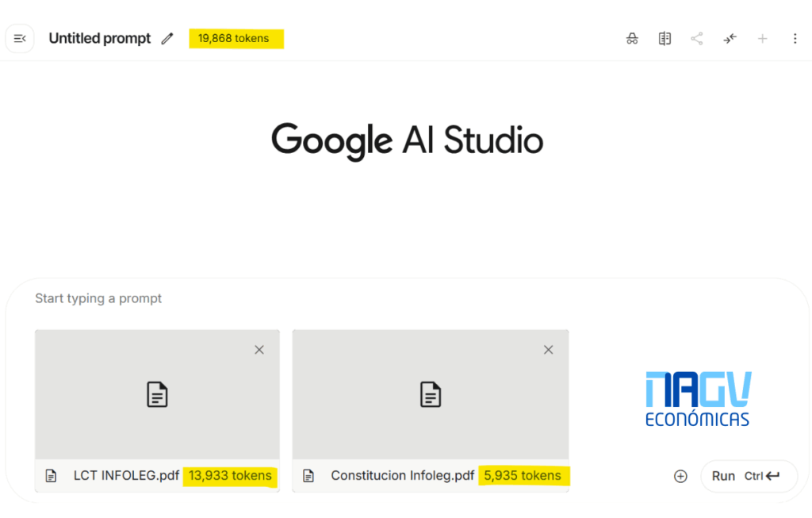This screenshot has height=518, width=812.
Task: Toggle the left navigation sidebar panel
Action: click(20, 38)
